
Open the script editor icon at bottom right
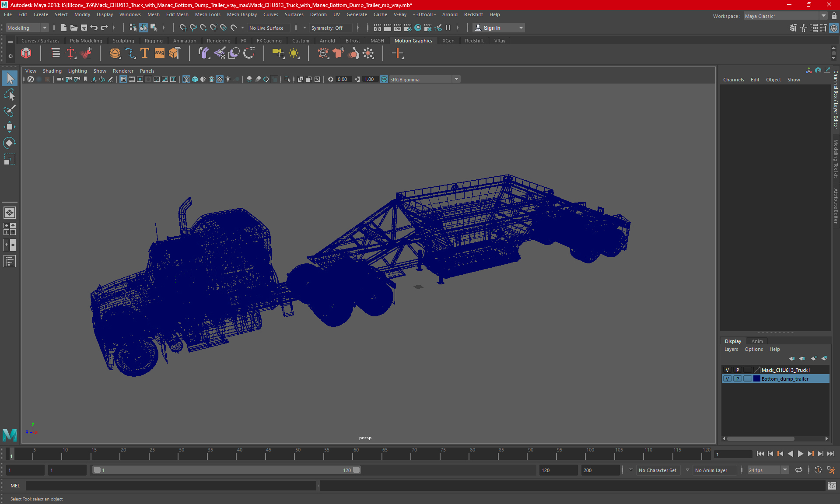tap(832, 486)
